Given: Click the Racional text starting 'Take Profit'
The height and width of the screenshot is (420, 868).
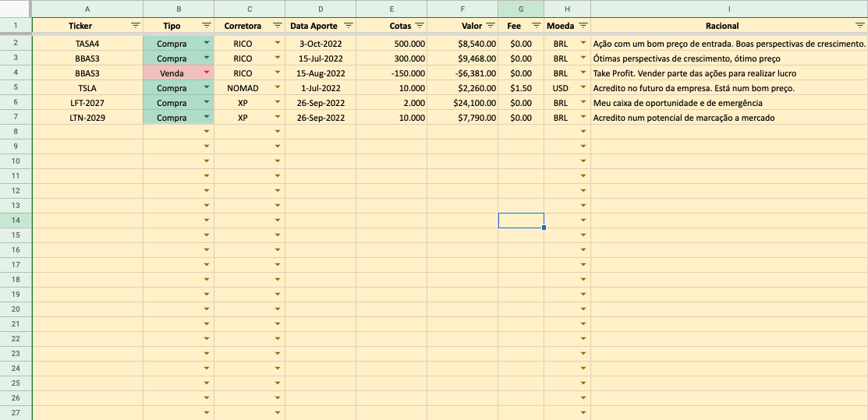Looking at the screenshot, I should tap(696, 73).
